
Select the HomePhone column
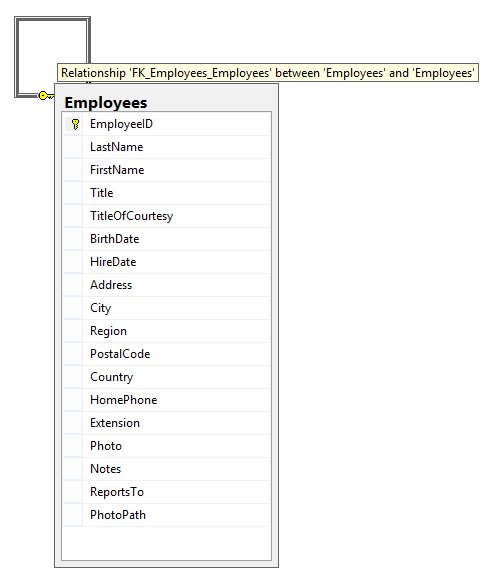pyautogui.click(x=167, y=400)
